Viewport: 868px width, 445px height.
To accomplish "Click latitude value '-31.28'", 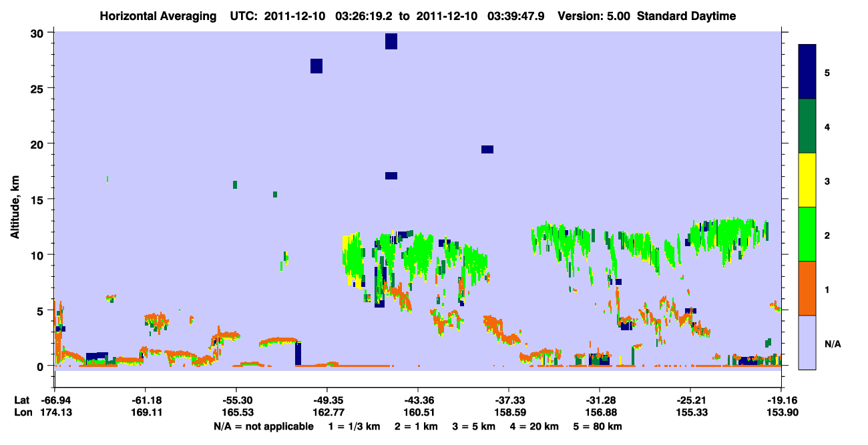I will [600, 400].
